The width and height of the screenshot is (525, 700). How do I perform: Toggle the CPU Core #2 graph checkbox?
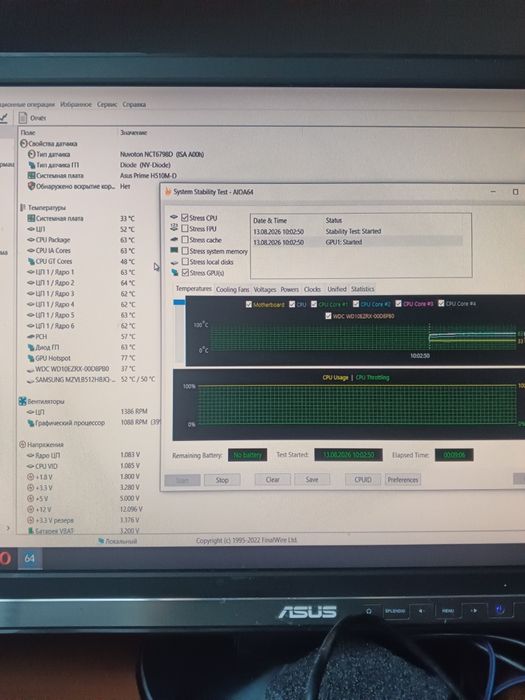tap(356, 304)
